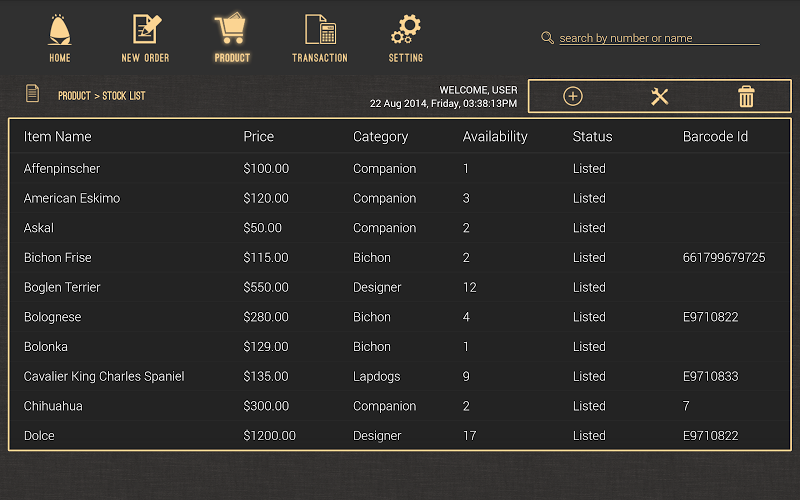Click the Category column header

point(380,137)
